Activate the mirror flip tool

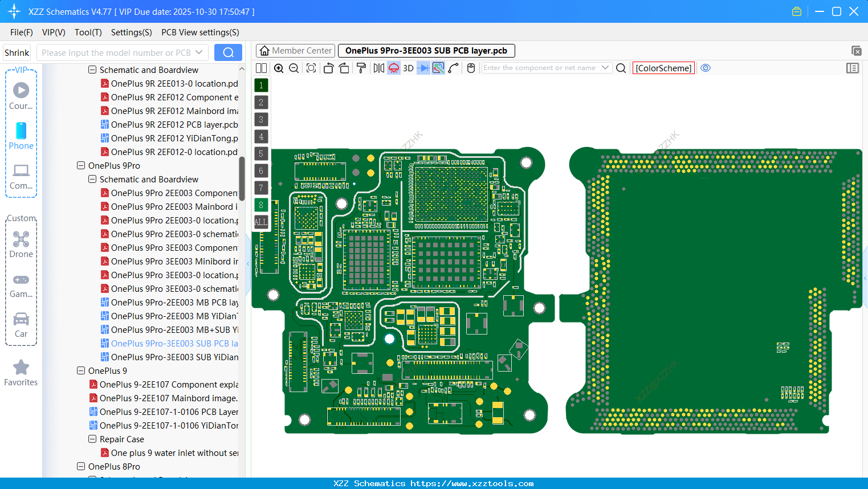(378, 68)
